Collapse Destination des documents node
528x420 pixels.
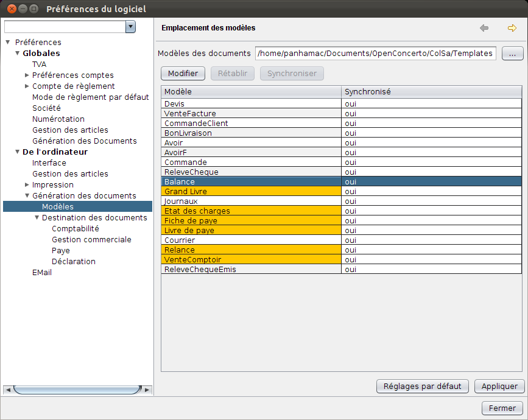[x=37, y=218]
